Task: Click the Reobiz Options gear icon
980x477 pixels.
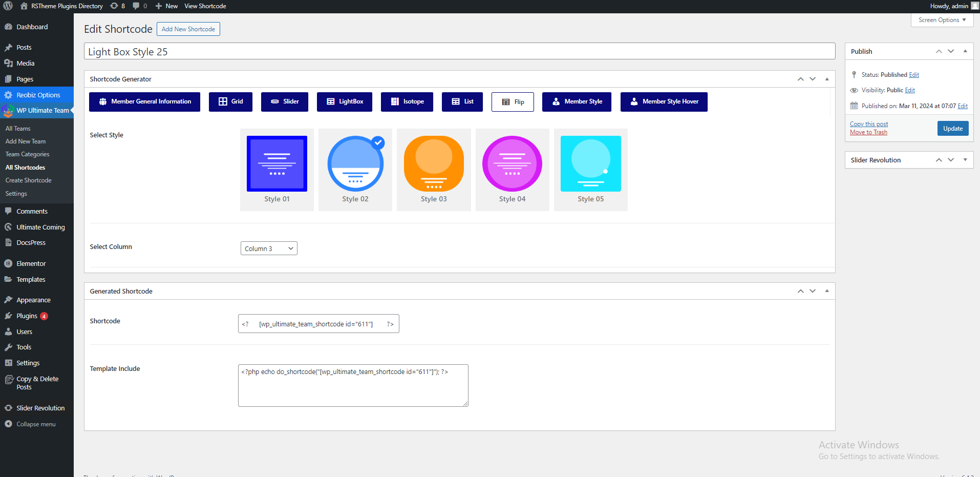Action: (8, 95)
